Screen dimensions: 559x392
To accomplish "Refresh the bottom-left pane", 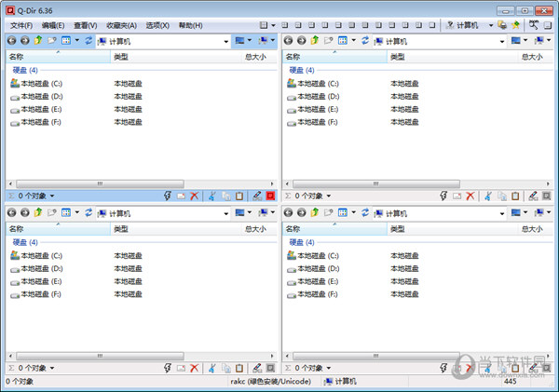I will tap(89, 212).
